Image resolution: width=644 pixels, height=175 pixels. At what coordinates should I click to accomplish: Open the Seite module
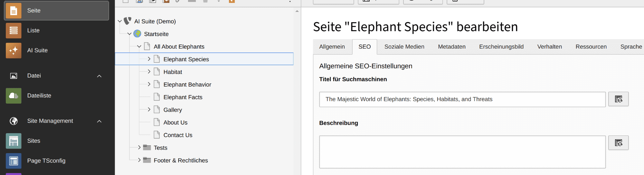coord(56,11)
